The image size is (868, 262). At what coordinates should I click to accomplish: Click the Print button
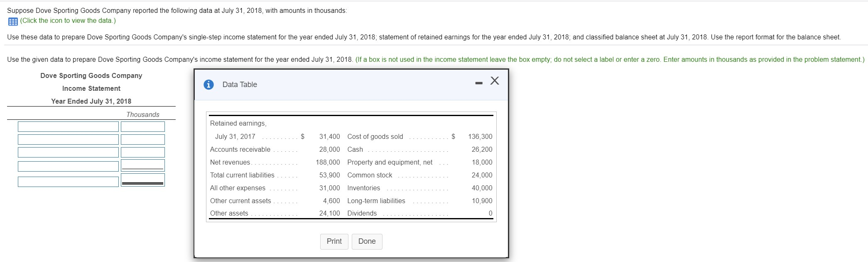pyautogui.click(x=334, y=241)
